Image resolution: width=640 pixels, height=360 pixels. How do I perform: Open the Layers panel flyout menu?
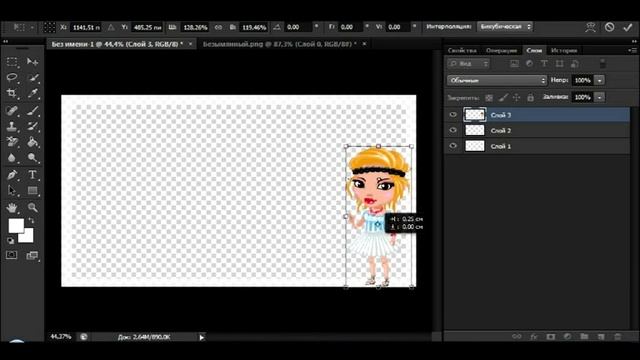pyautogui.click(x=633, y=50)
